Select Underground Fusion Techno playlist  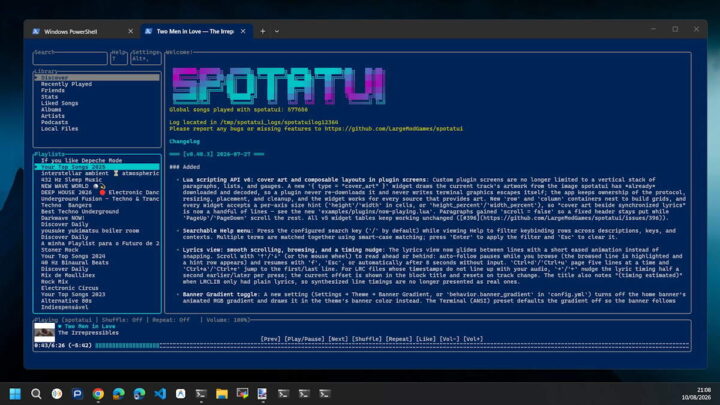coord(100,199)
